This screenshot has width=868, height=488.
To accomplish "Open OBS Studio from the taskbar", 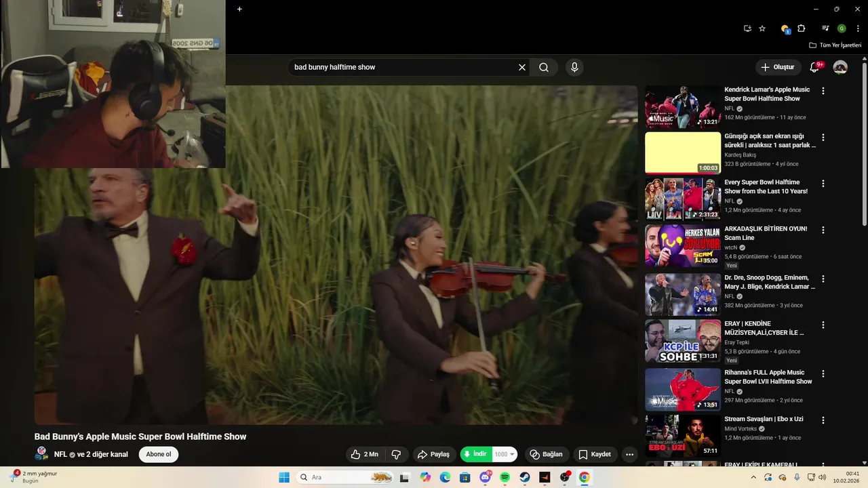I will click(565, 477).
